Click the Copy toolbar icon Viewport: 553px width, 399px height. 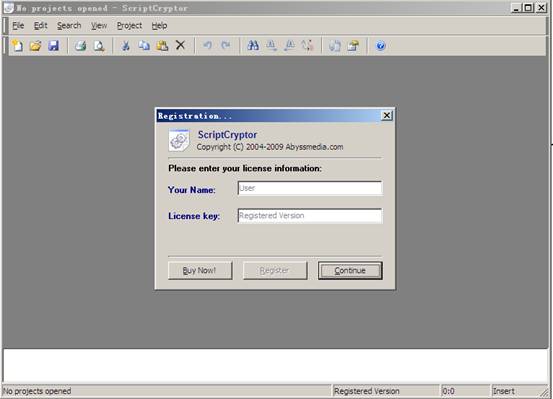pos(144,46)
